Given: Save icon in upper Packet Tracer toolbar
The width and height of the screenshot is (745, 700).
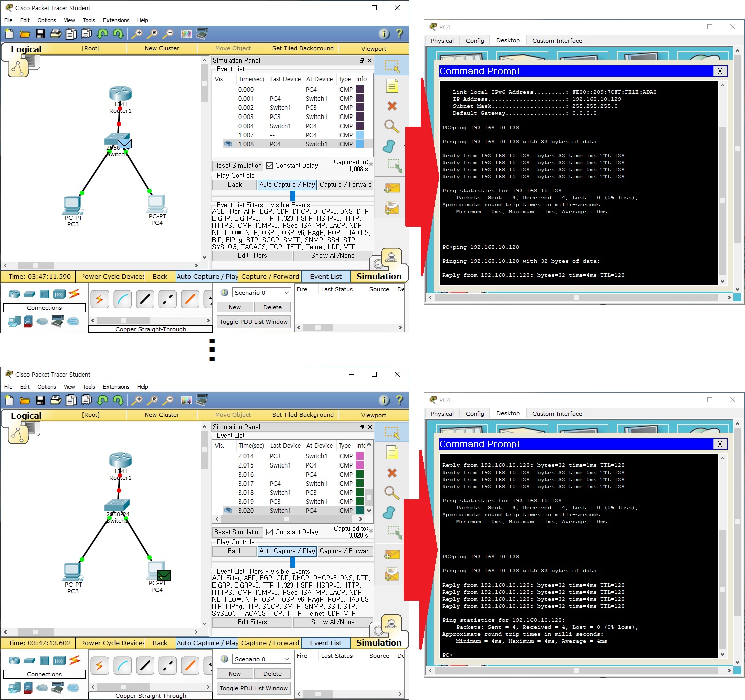Looking at the screenshot, I should 40,34.
